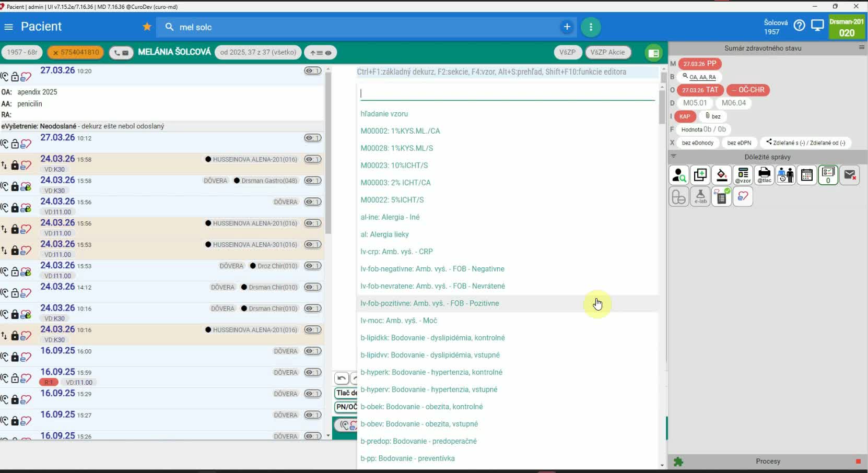
Task: Toggle eye visibility on 24.03.26 14:12 record
Action: pos(312,287)
